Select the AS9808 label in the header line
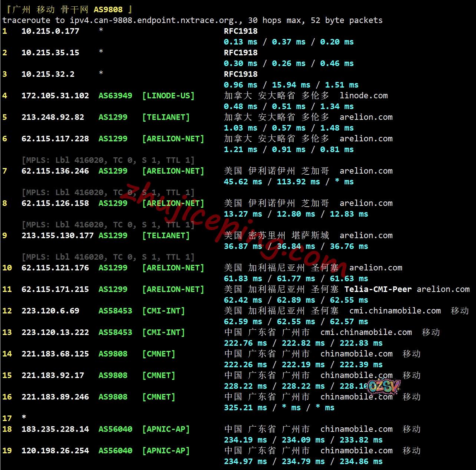476x470 pixels. point(108,10)
